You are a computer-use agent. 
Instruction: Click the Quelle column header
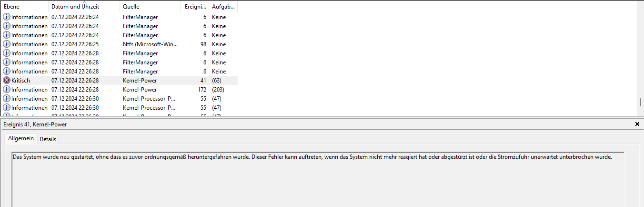(x=150, y=7)
